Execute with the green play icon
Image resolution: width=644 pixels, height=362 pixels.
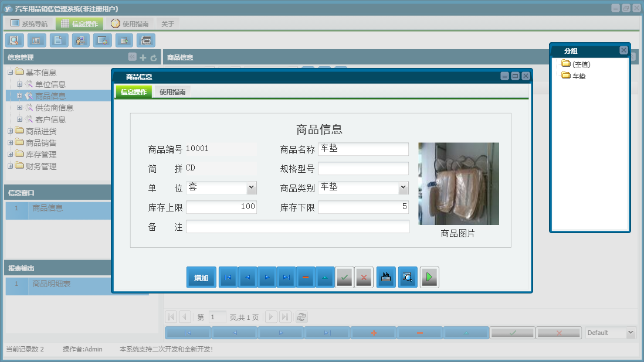(429, 277)
